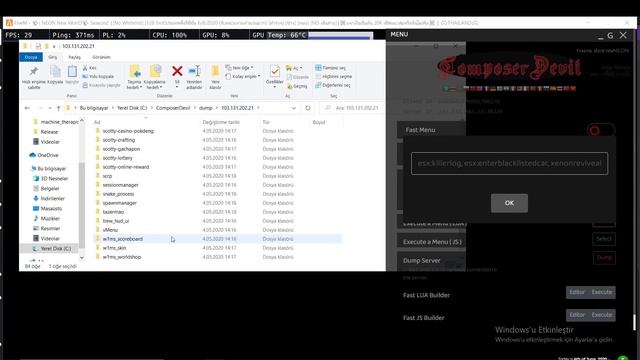Switch to the Görünüm ribbon tab
The width and height of the screenshot is (640, 360).
pos(101,57)
